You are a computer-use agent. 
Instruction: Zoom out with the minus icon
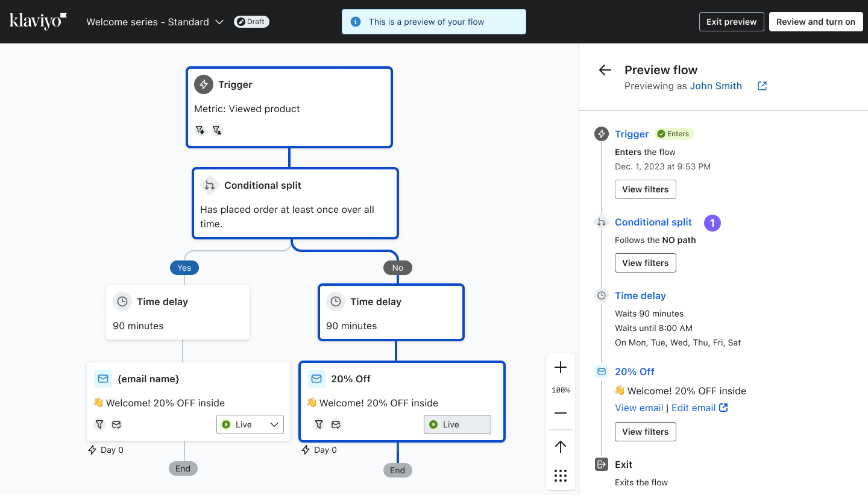(561, 413)
